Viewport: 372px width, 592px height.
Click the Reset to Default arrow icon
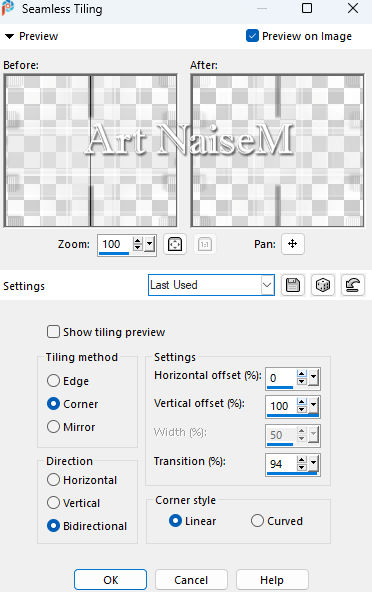pyautogui.click(x=352, y=285)
